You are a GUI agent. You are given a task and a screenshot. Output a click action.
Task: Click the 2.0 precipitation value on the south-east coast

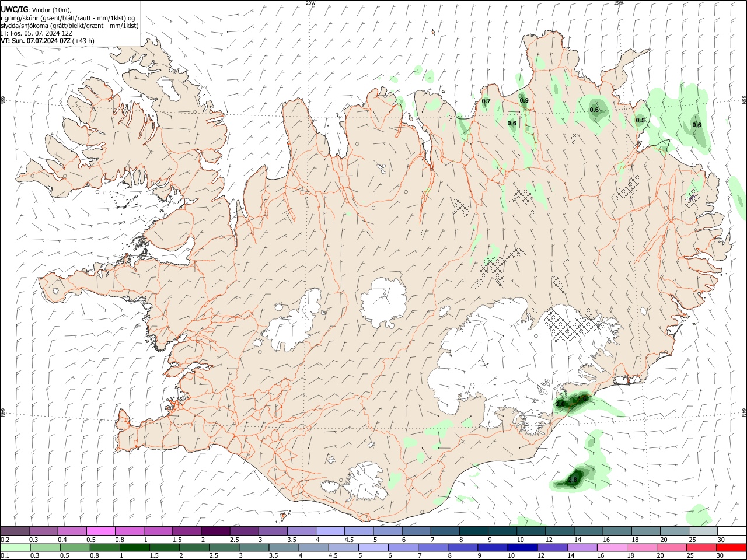(560, 404)
